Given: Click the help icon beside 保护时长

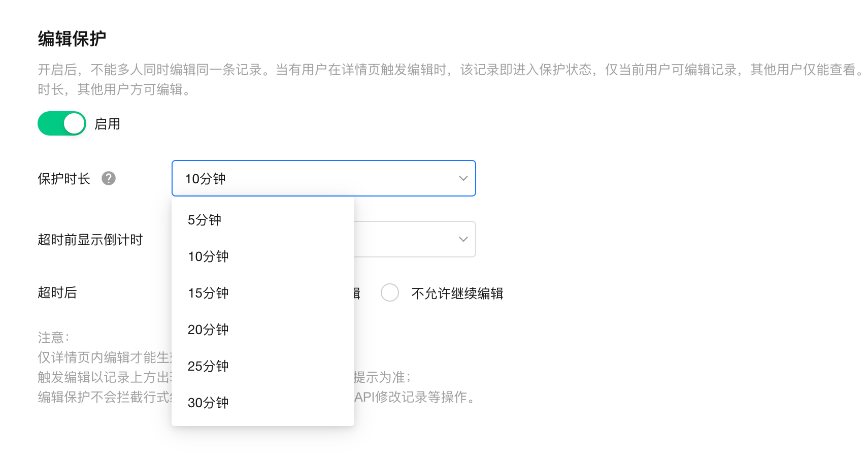Looking at the screenshot, I should [x=109, y=178].
